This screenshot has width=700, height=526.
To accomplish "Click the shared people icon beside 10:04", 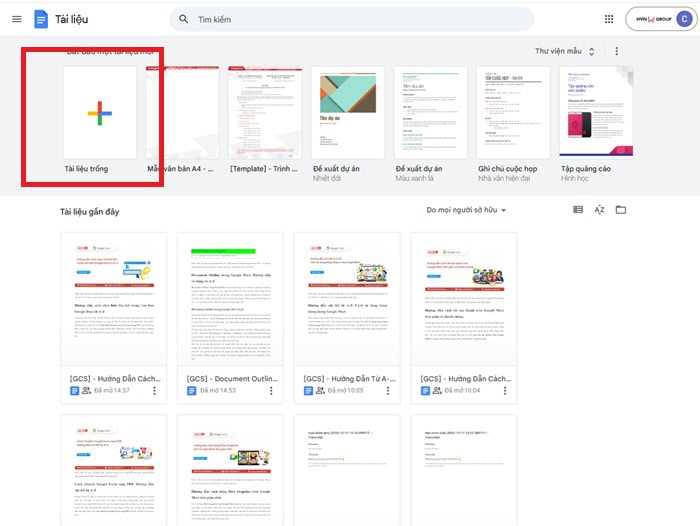I will pyautogui.click(x=437, y=390).
